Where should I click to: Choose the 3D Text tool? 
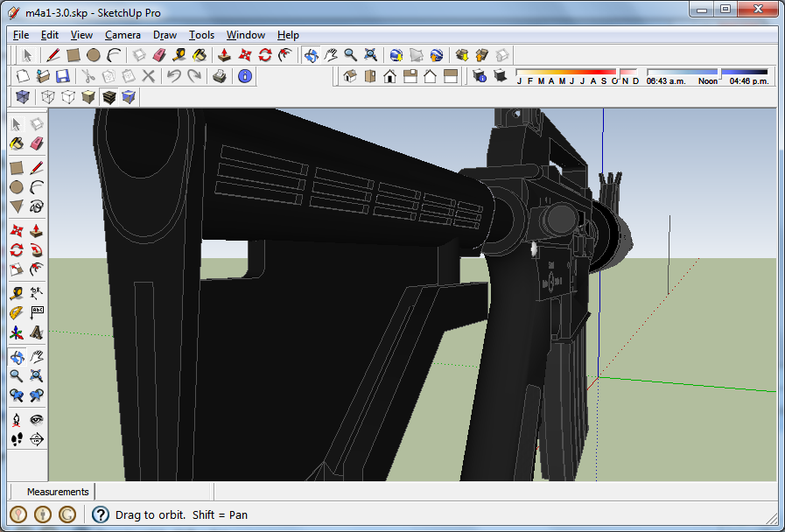37,332
